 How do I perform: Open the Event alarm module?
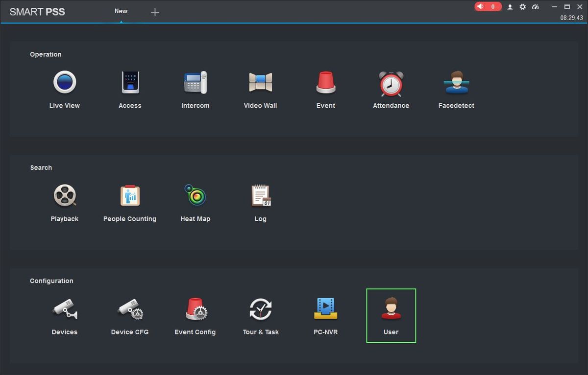pos(325,83)
